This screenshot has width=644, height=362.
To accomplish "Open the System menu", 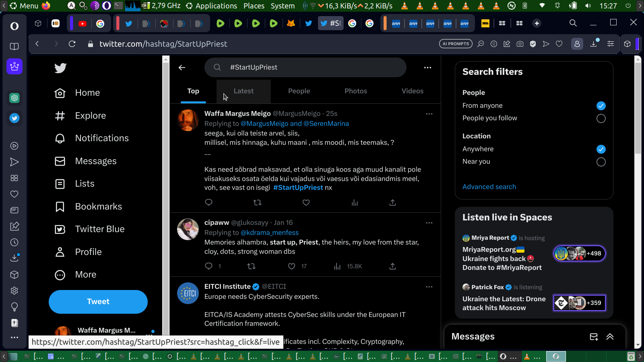I will (283, 6).
